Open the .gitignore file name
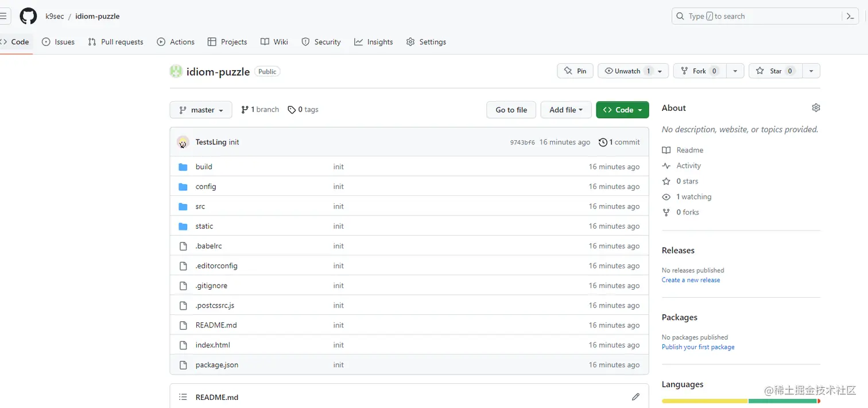The height and width of the screenshot is (408, 868). [x=212, y=286]
